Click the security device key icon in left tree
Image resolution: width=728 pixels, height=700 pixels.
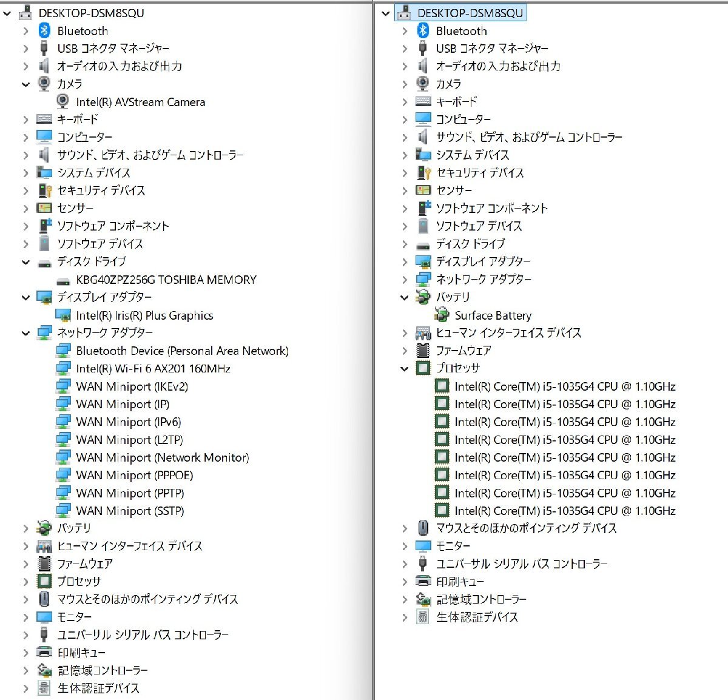click(45, 190)
